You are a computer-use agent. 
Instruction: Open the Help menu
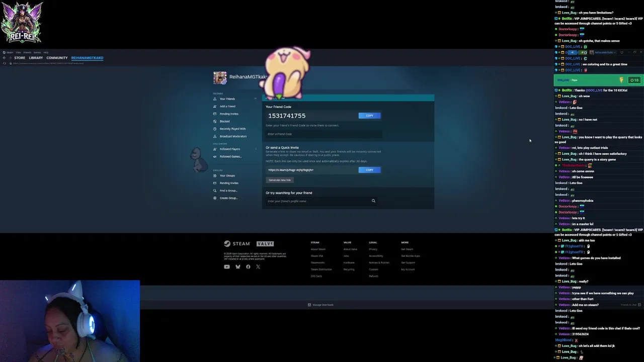tap(46, 52)
